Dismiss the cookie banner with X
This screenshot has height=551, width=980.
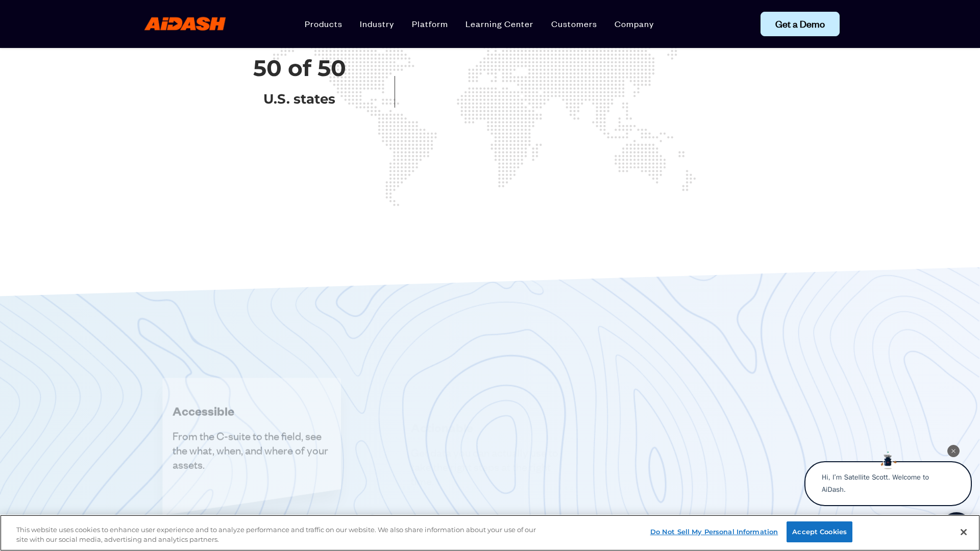[963, 532]
